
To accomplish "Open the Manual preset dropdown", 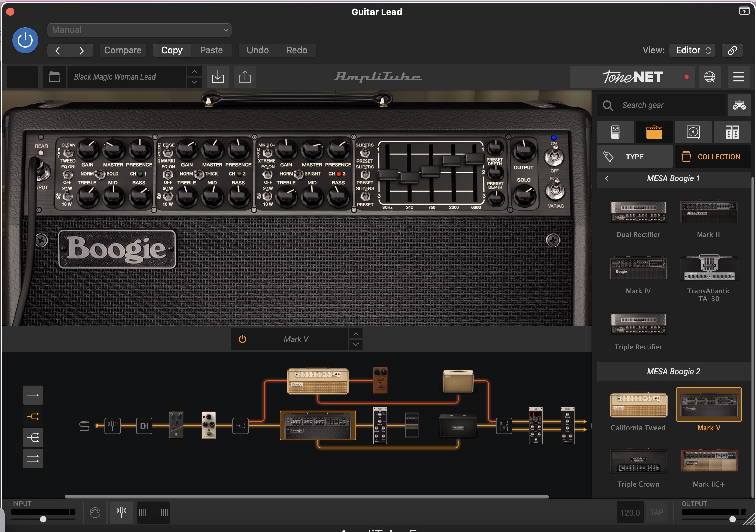I will (139, 30).
